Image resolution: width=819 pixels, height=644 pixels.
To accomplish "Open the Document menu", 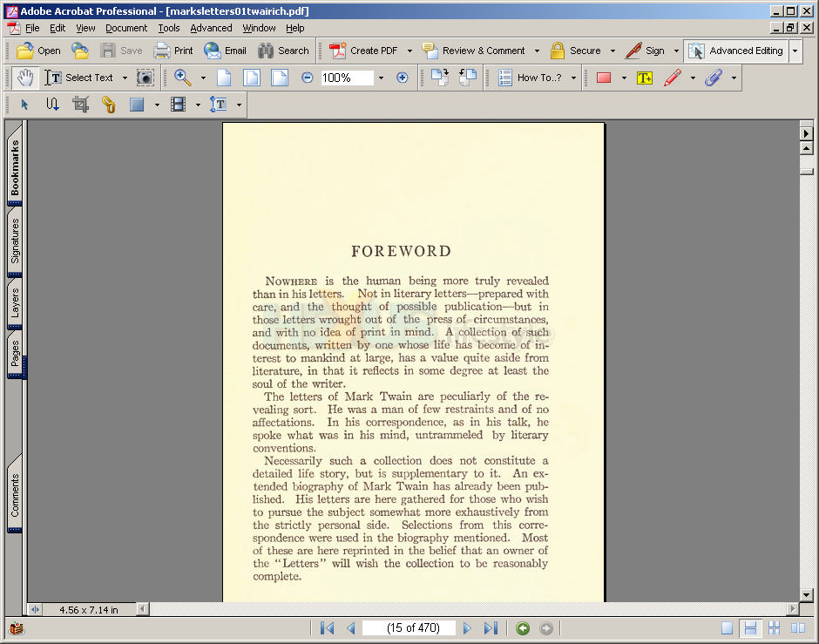I will point(126,28).
